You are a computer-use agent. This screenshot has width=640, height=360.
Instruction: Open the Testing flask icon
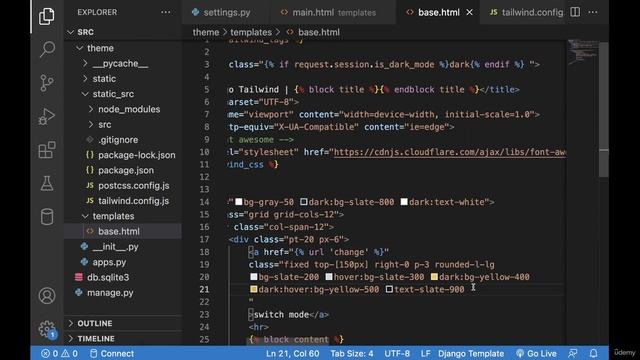tap(47, 183)
